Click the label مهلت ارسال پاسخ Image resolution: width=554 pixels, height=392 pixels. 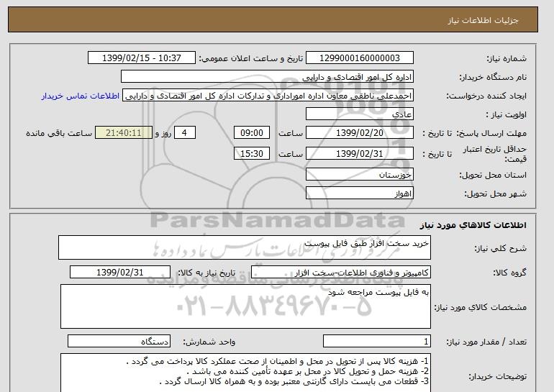tap(491, 133)
